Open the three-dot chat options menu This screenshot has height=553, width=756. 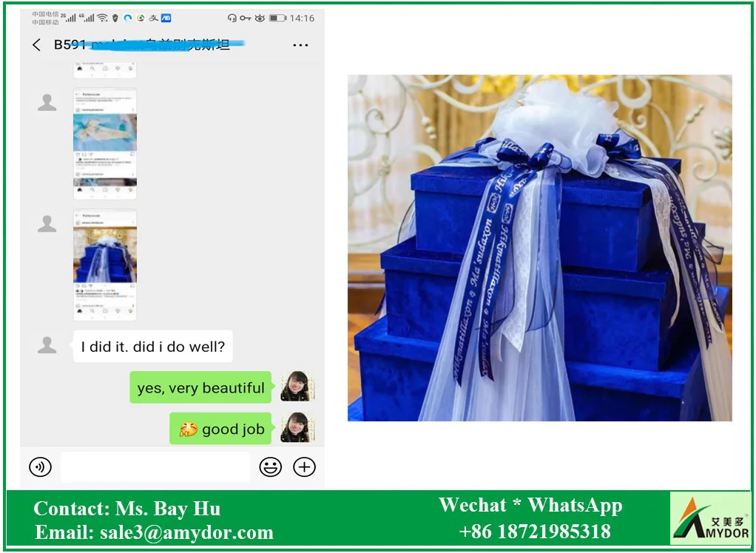[300, 45]
